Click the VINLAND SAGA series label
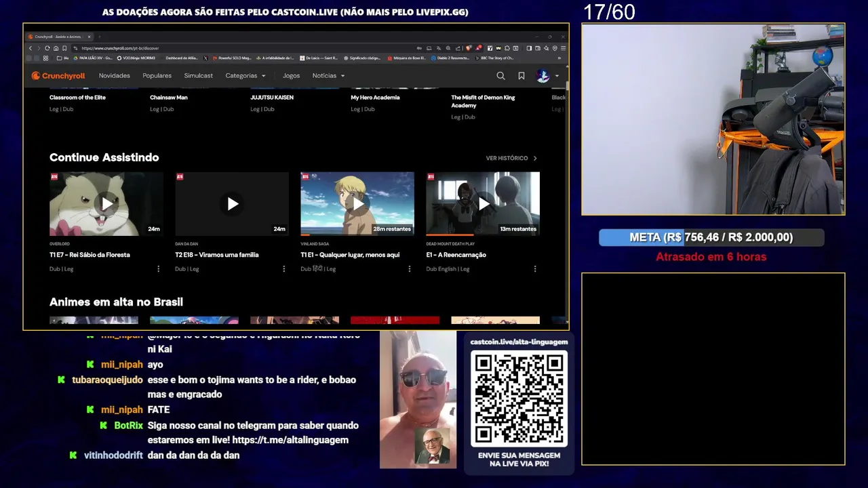 tap(315, 244)
